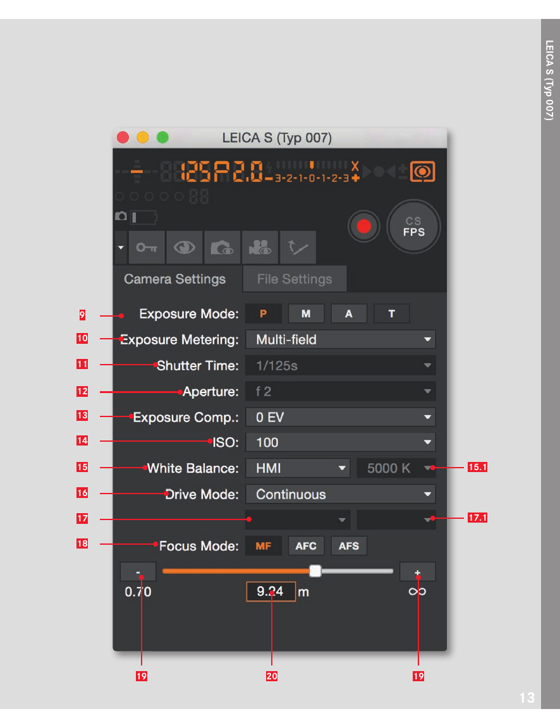560x728 pixels.
Task: Click the orange 125 P 2.0 readout
Action: [221, 171]
